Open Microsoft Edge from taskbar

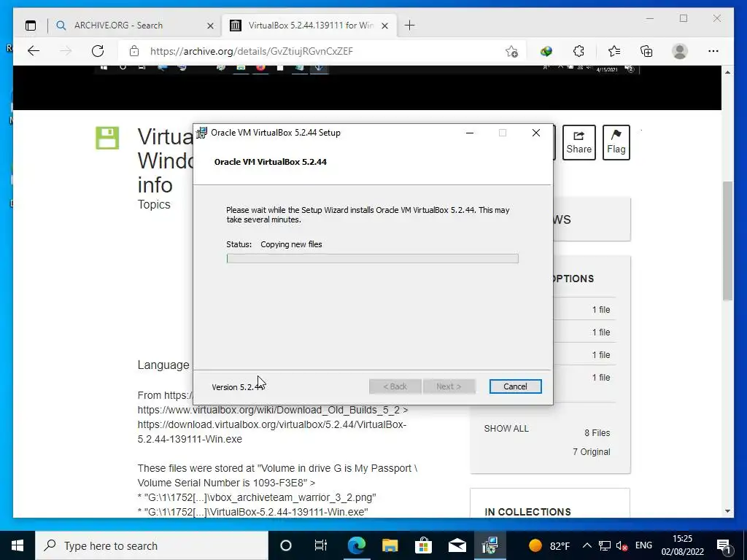(x=356, y=545)
